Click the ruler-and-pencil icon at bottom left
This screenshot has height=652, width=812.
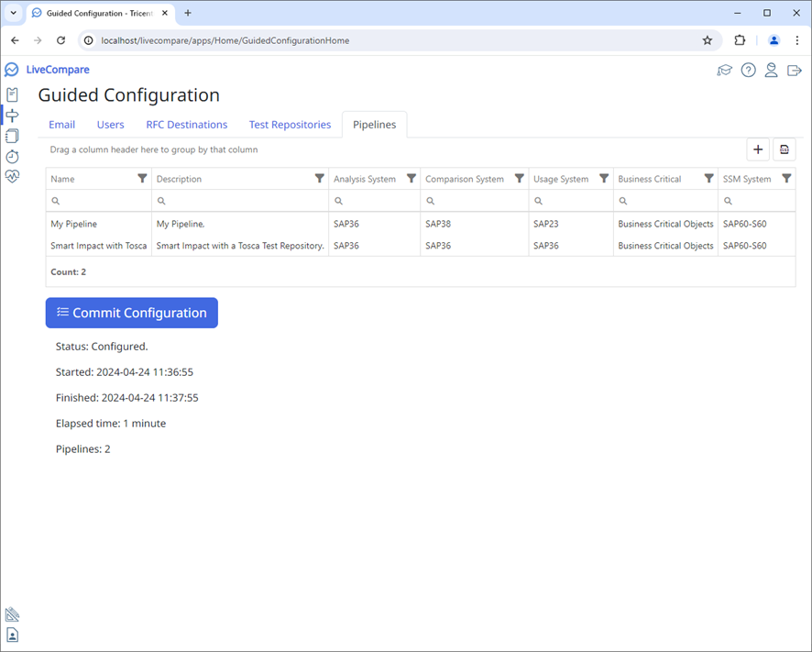pyautogui.click(x=12, y=613)
